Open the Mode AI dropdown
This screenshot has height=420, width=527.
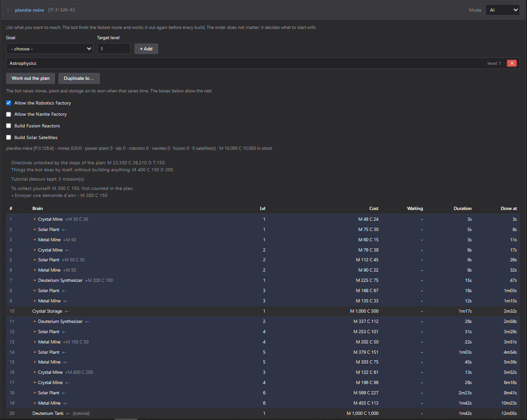pyautogui.click(x=503, y=10)
